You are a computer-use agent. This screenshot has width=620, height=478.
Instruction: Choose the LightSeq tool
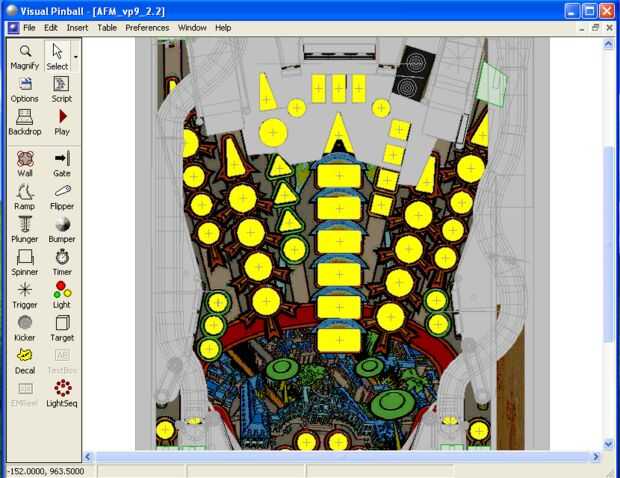coord(62,394)
